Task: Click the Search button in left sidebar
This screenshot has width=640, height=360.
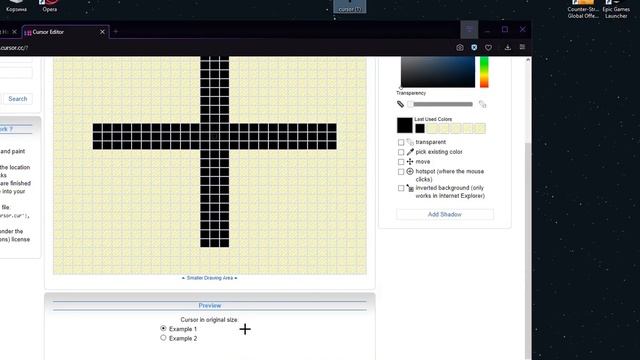Action: click(x=18, y=99)
